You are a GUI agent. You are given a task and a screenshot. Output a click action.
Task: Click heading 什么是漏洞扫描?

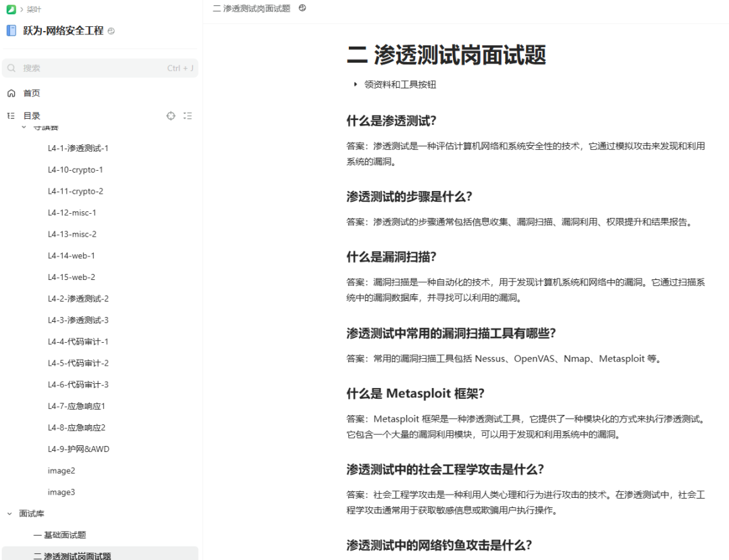[x=391, y=257]
